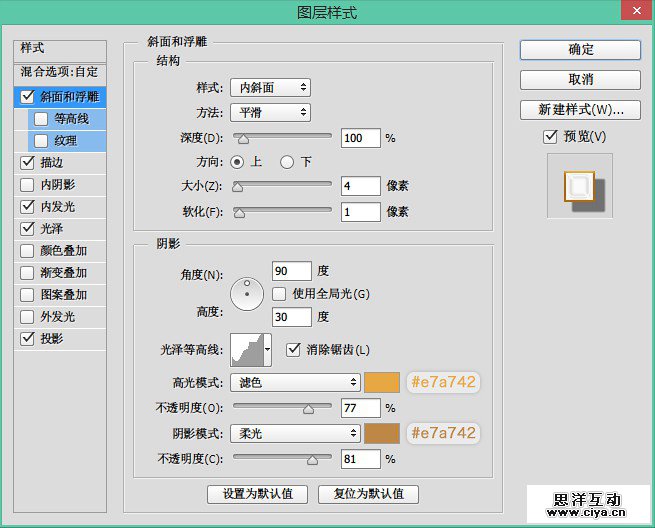The height and width of the screenshot is (528, 655).
Task: Open 高光模式 滤色 blend dropdown
Action: pyautogui.click(x=295, y=382)
